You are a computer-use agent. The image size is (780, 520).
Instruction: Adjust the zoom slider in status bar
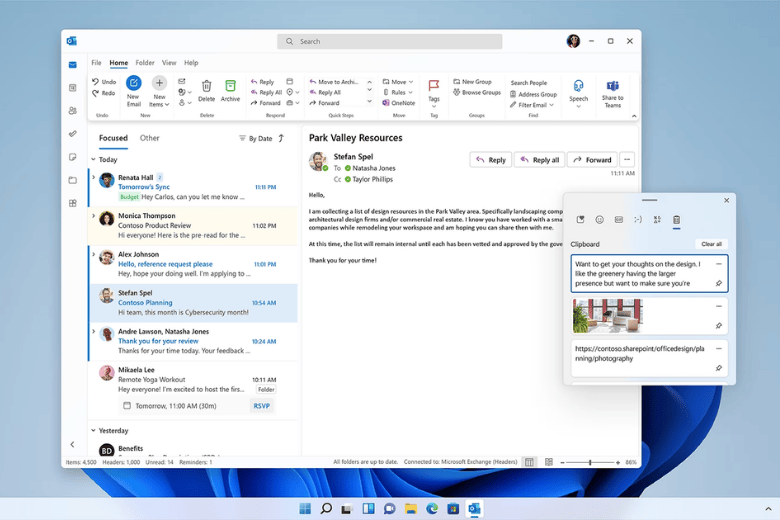(590, 462)
